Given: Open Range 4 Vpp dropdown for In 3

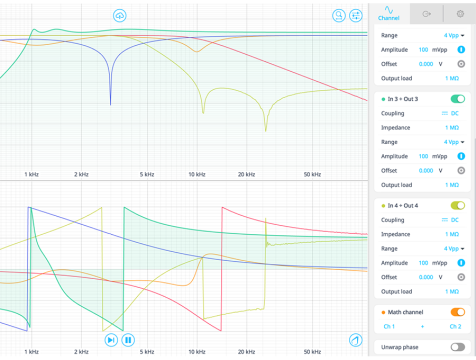Looking at the screenshot, I should (x=454, y=142).
